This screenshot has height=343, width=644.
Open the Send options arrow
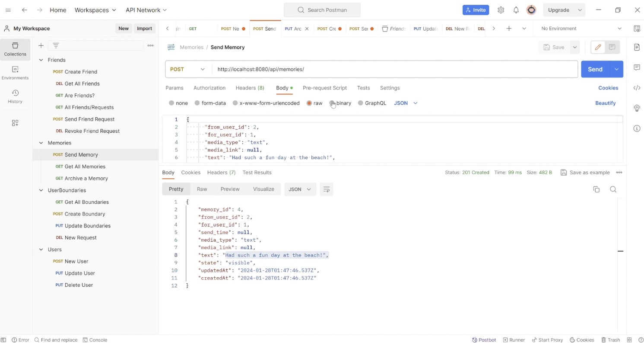616,69
